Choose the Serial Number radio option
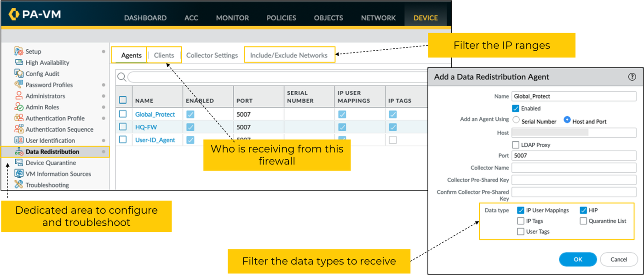 coord(516,120)
